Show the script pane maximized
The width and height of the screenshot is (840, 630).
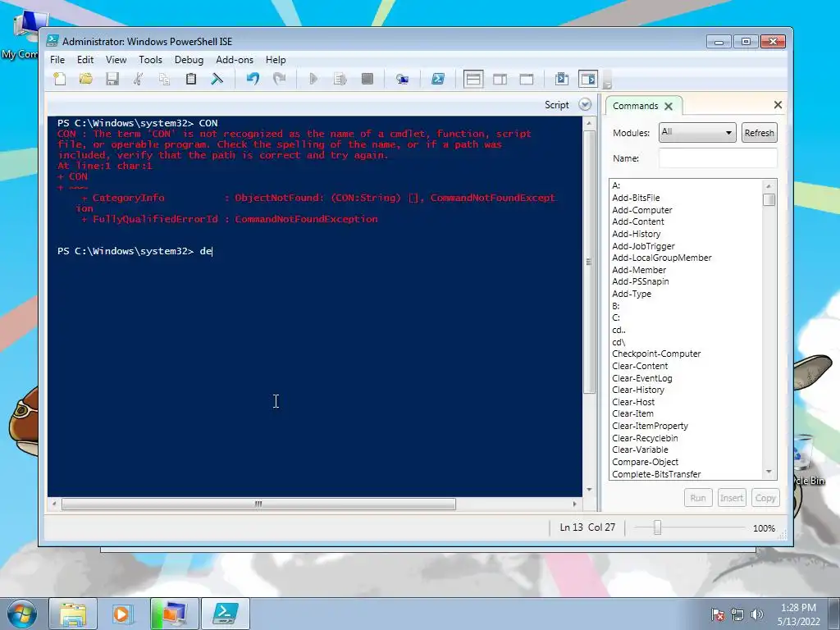(527, 80)
